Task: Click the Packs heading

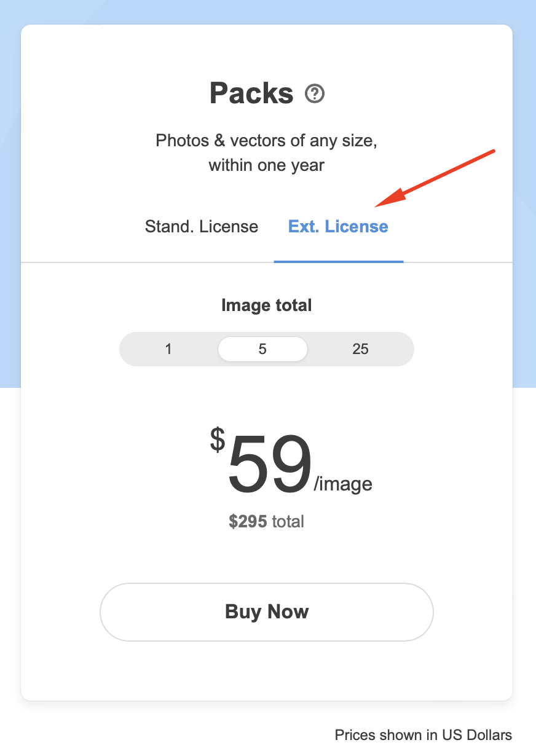Action: click(x=251, y=93)
